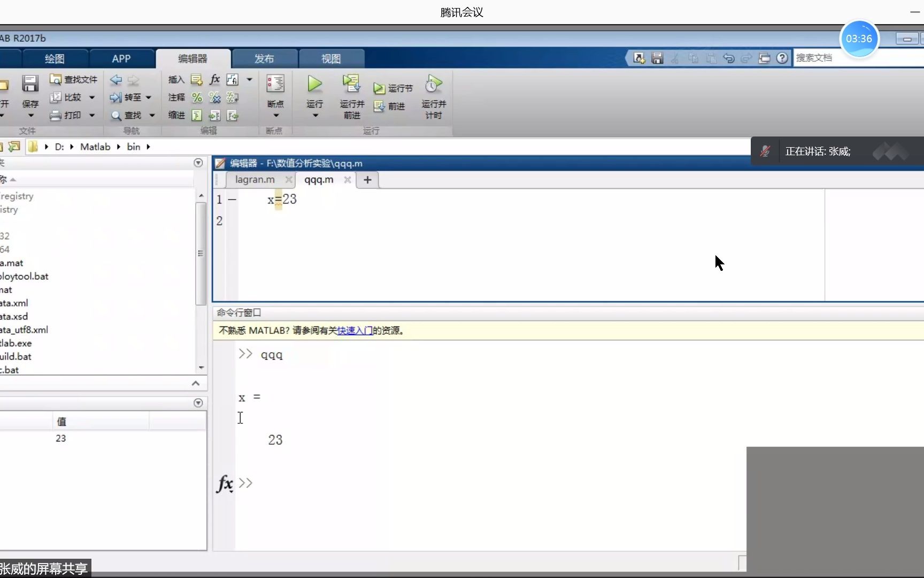Click the switch windows icon
Image resolution: width=924 pixels, height=578 pixels.
click(x=764, y=58)
